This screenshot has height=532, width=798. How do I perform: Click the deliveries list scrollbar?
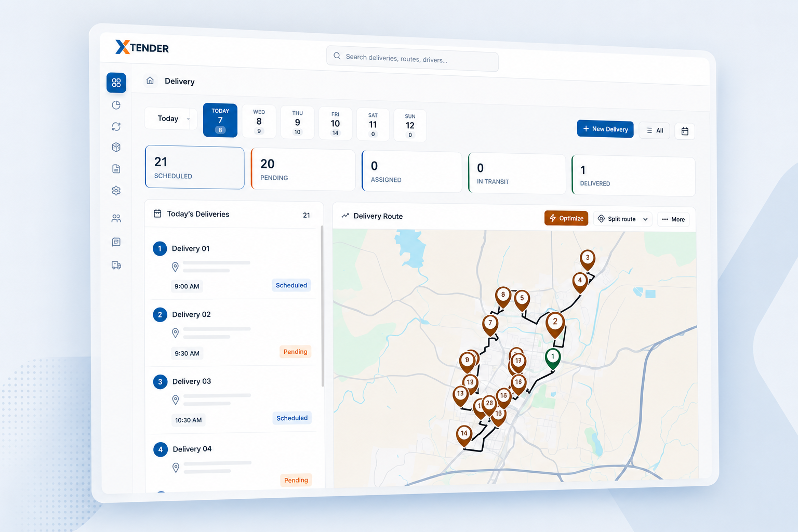coord(323,307)
